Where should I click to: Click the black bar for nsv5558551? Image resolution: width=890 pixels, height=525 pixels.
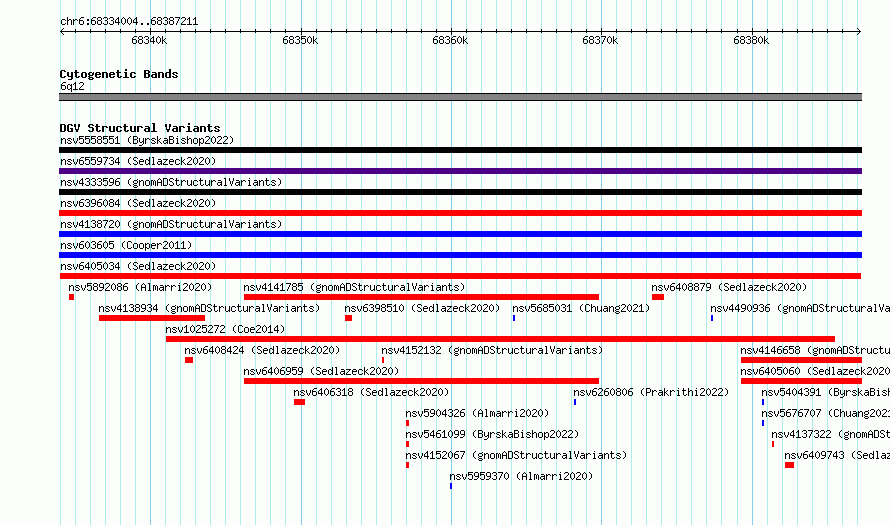[460, 150]
